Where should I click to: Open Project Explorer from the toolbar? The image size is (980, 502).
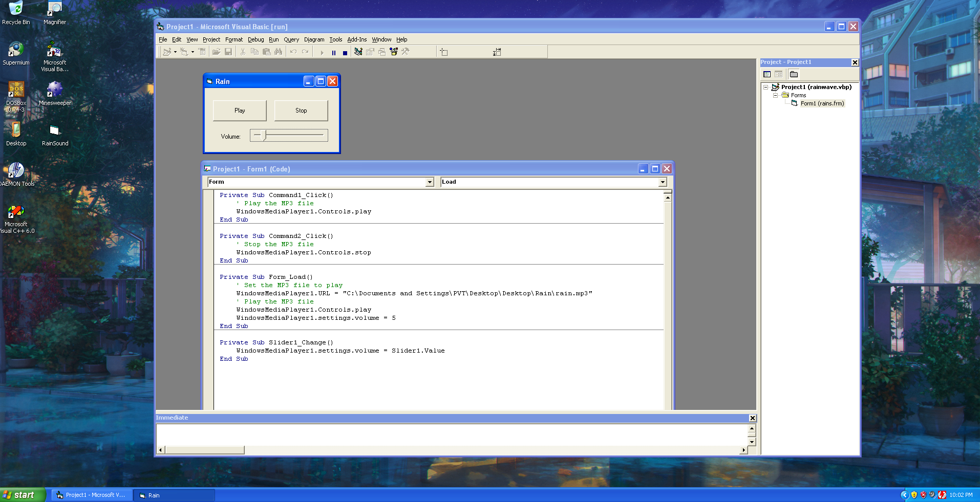358,52
